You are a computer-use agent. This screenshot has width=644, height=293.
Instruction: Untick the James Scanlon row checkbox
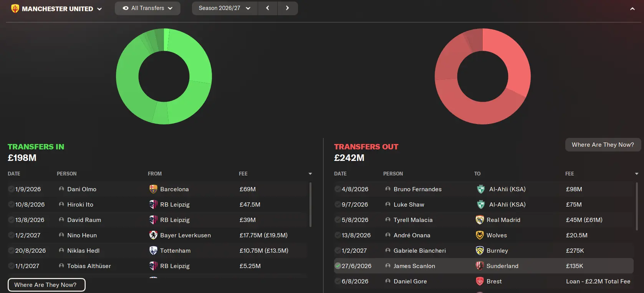coord(338,266)
